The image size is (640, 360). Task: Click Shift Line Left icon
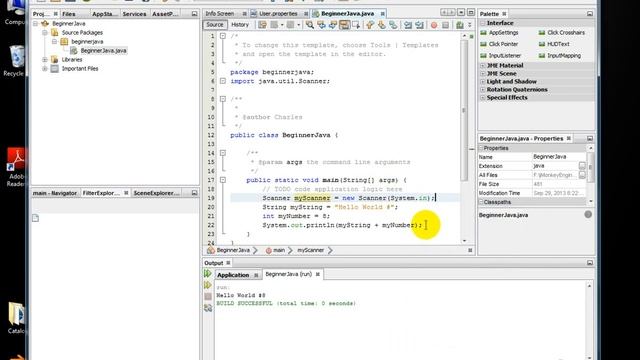click(x=408, y=25)
